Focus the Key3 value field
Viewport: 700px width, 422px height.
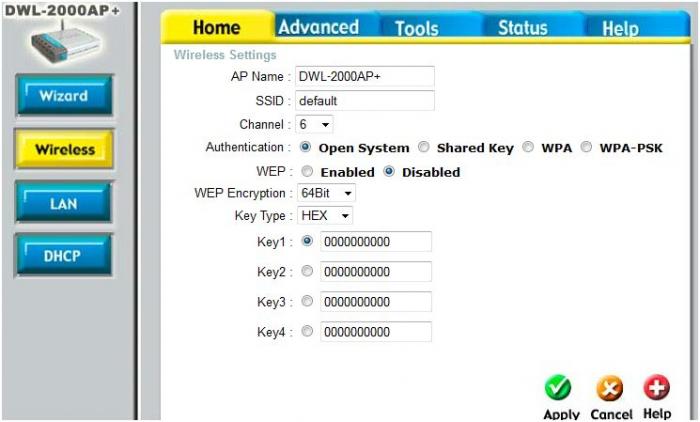click(376, 302)
